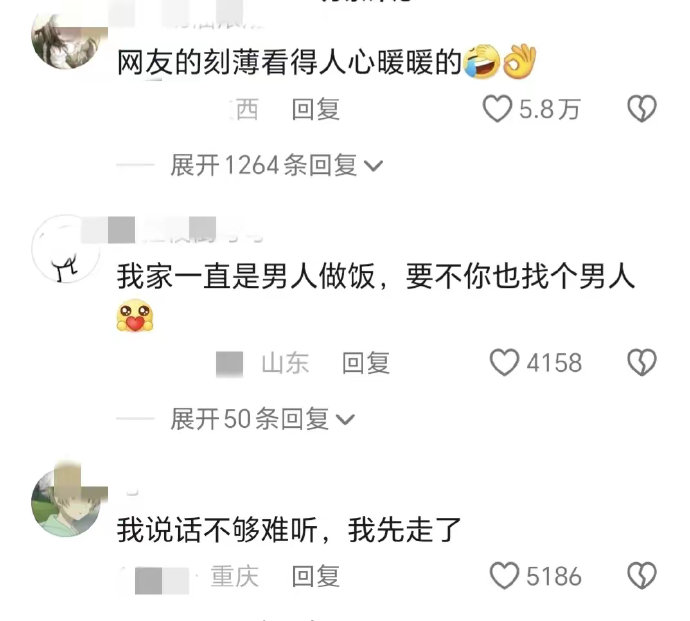Open the anime avatar of third commenter
Image resolution: width=690 pixels, height=621 pixels.
[66, 502]
